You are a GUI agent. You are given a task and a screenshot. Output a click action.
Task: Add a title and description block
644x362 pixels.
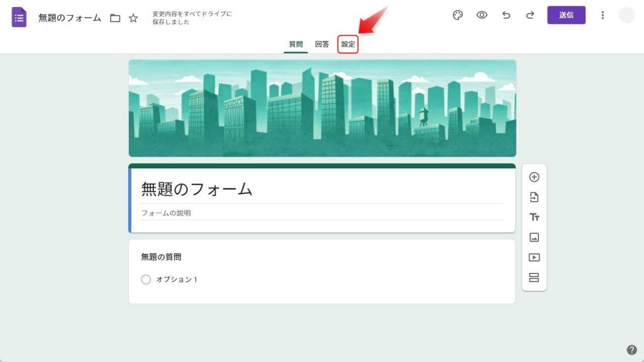(534, 217)
